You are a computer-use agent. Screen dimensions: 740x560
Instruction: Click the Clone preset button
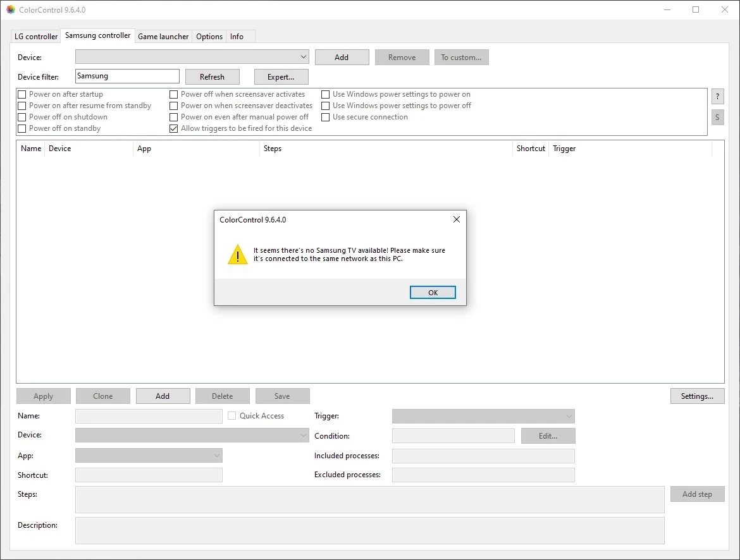point(103,396)
